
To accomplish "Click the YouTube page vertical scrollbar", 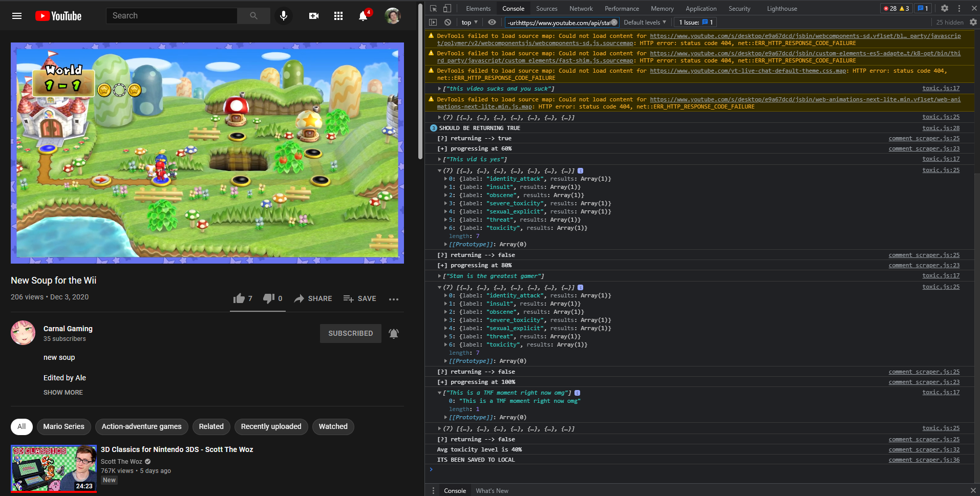I will (x=420, y=82).
